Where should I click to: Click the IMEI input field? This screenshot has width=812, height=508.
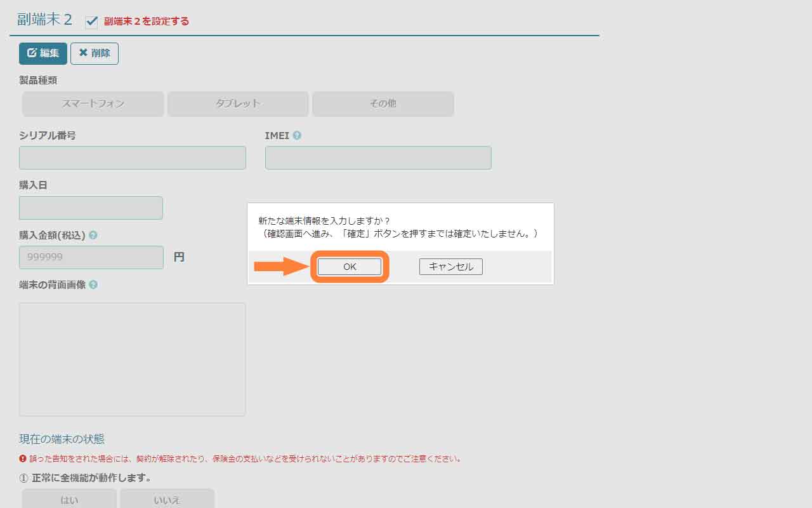click(x=378, y=157)
